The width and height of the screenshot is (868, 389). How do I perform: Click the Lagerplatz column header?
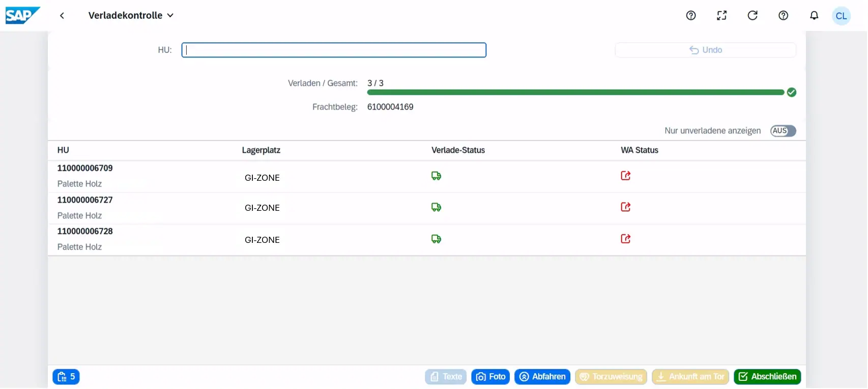click(x=261, y=150)
